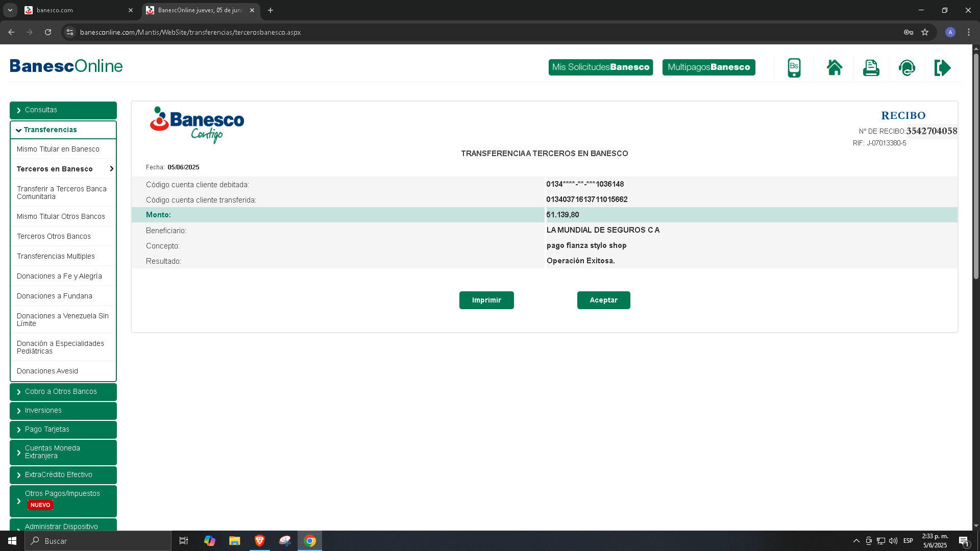Image resolution: width=980 pixels, height=551 pixels.
Task: Click the home icon in header
Action: (835, 67)
